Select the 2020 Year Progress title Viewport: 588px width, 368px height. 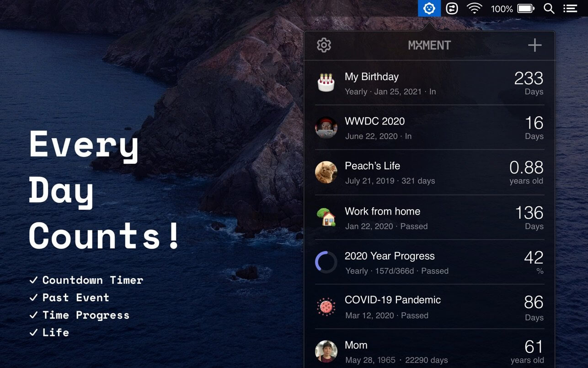click(x=390, y=256)
